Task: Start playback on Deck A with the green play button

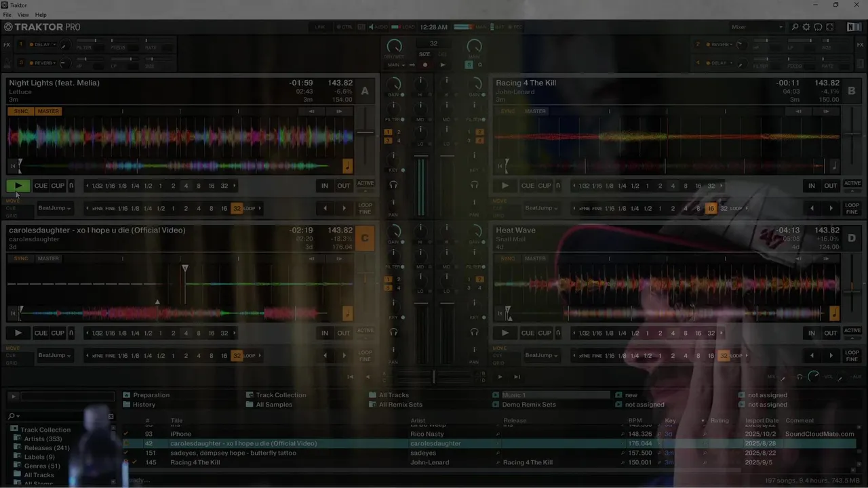Action: 18,186
